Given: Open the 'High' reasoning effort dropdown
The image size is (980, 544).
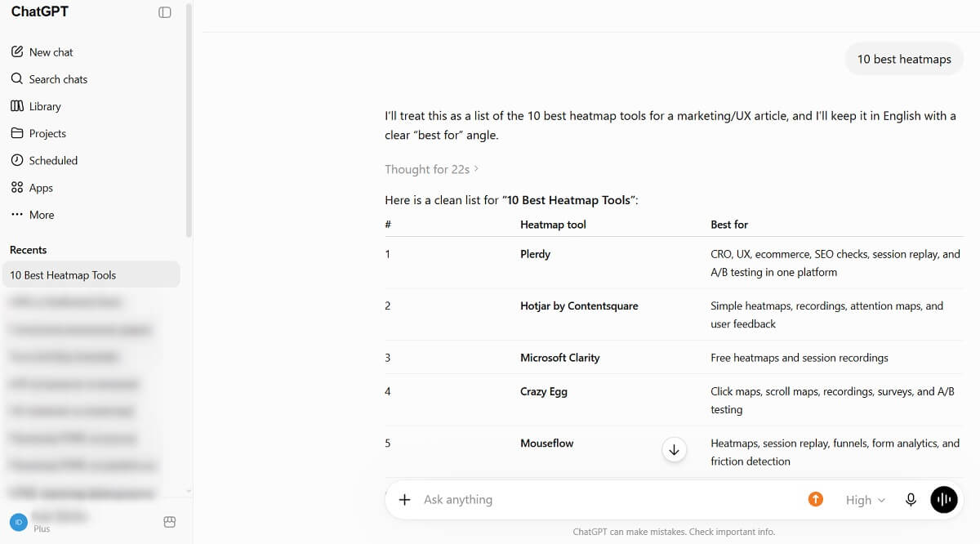Looking at the screenshot, I should (x=866, y=500).
